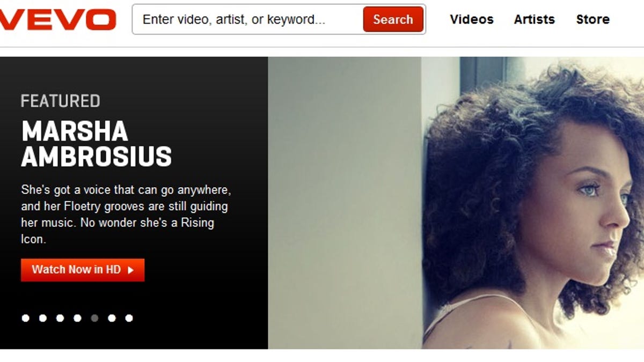
Task: Open the Artists section
Action: click(x=535, y=20)
